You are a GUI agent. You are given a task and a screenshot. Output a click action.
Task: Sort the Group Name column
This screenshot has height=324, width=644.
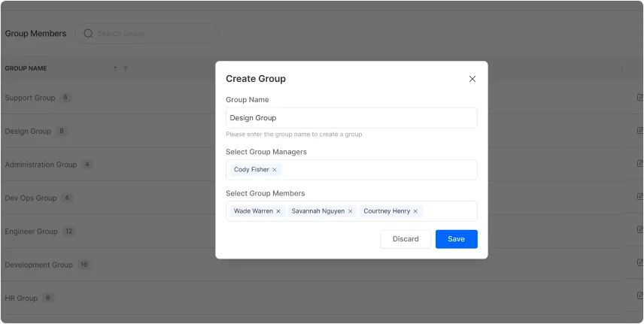(x=115, y=68)
